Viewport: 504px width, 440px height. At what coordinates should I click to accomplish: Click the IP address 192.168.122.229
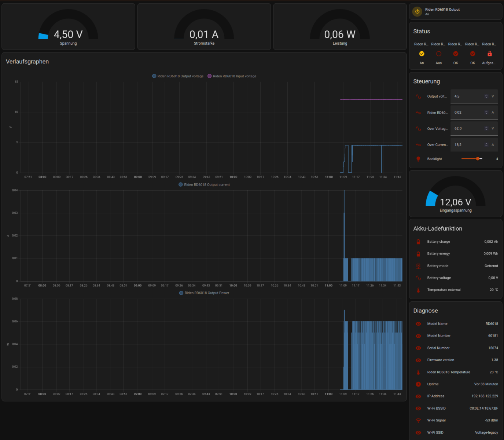(485, 396)
